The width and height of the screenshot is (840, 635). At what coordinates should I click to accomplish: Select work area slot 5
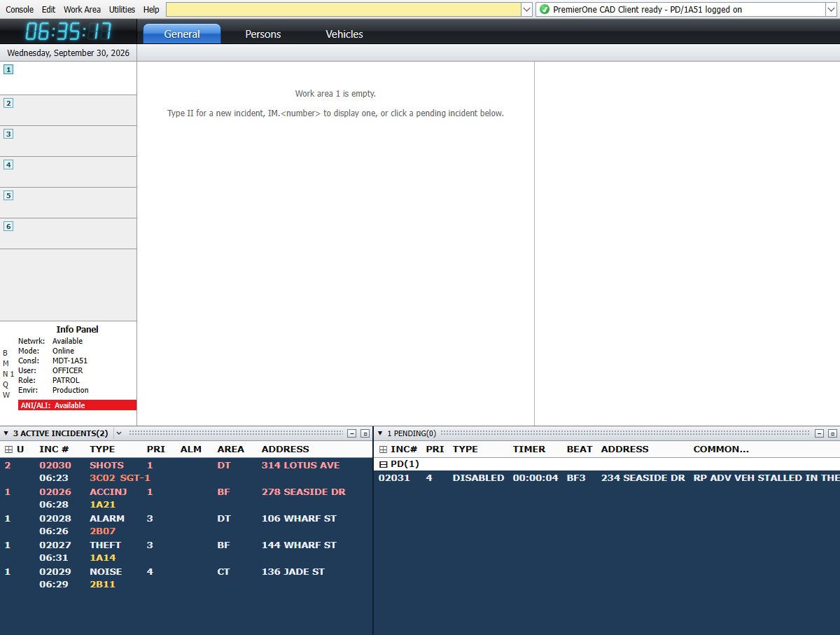click(68, 203)
